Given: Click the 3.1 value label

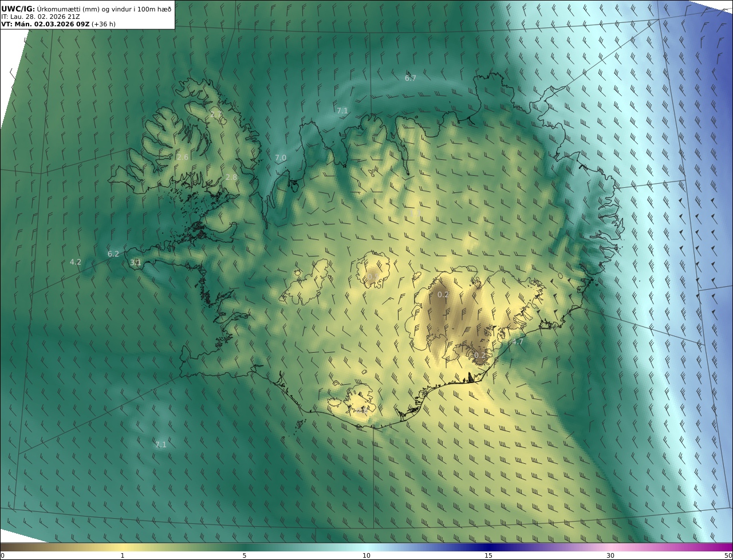Looking at the screenshot, I should [136, 263].
